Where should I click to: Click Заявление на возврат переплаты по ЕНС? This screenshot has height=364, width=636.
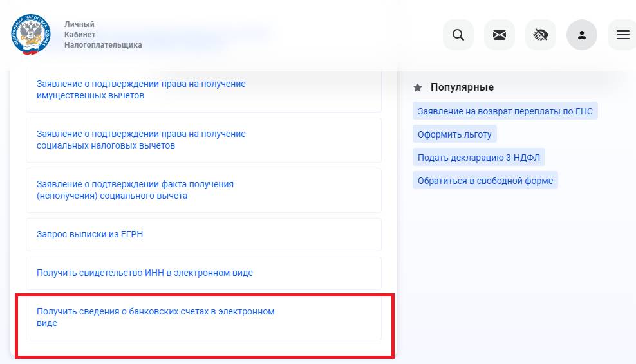(x=505, y=111)
